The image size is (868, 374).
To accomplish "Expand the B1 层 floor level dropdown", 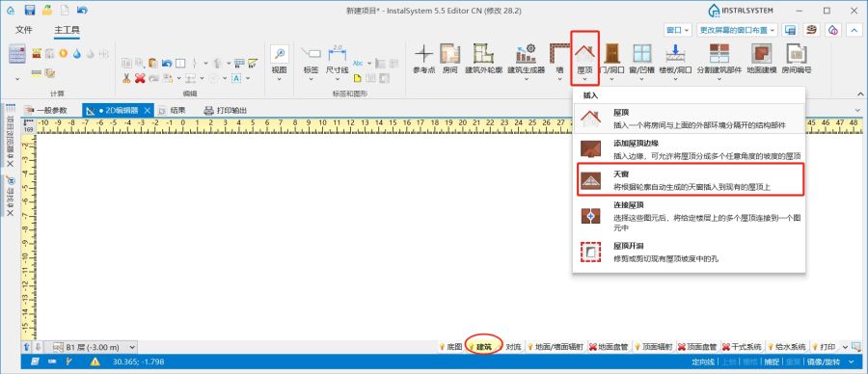I will pos(132,347).
